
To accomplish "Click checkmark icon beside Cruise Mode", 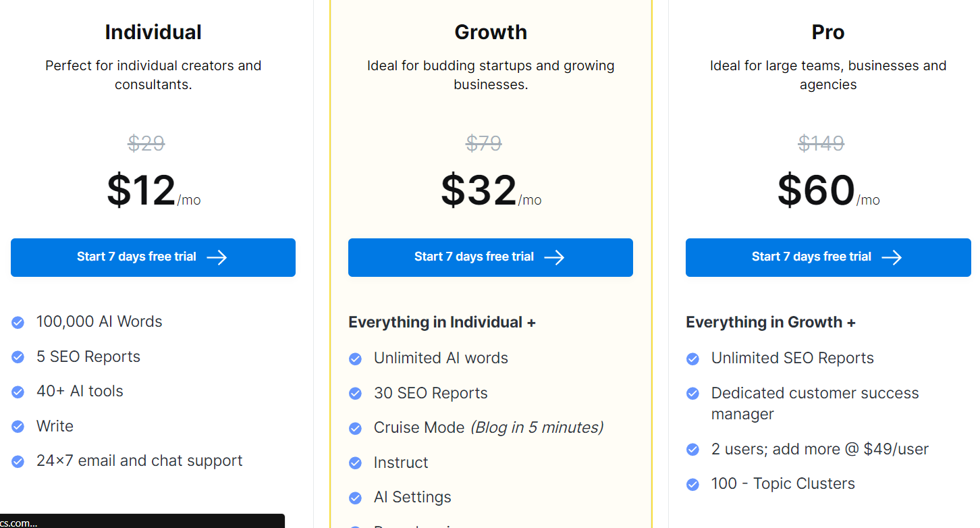I will click(355, 429).
